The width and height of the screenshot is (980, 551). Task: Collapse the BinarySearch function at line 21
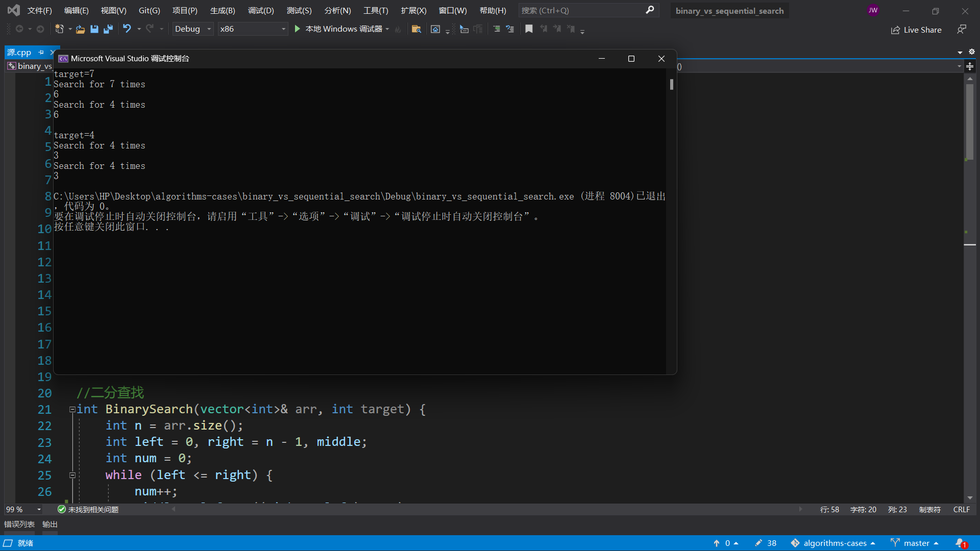click(x=72, y=409)
